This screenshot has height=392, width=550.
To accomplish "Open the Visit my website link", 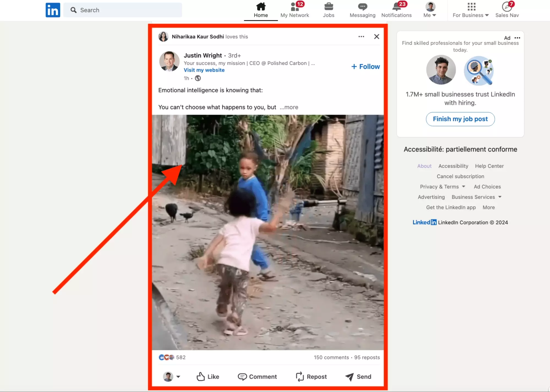I will pyautogui.click(x=204, y=70).
